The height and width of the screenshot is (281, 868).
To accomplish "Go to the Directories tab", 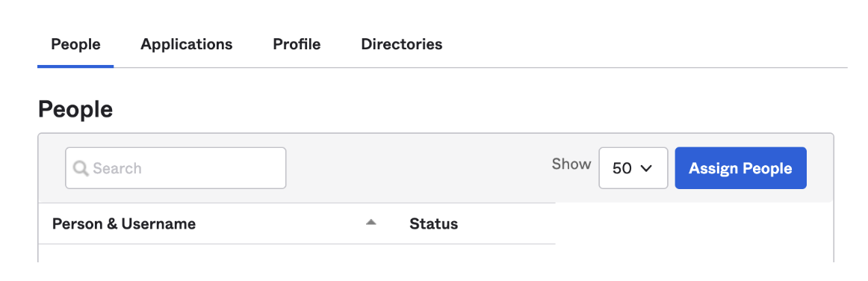I will (x=402, y=44).
